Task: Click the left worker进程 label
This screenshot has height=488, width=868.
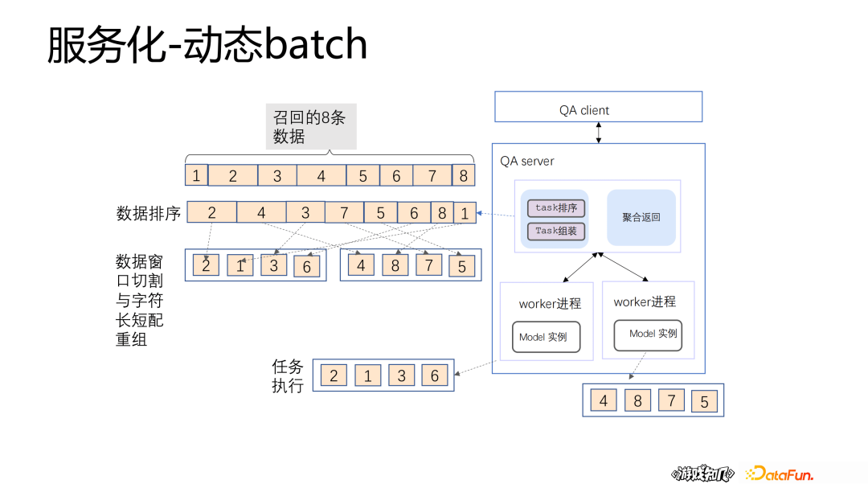Action: coord(550,304)
